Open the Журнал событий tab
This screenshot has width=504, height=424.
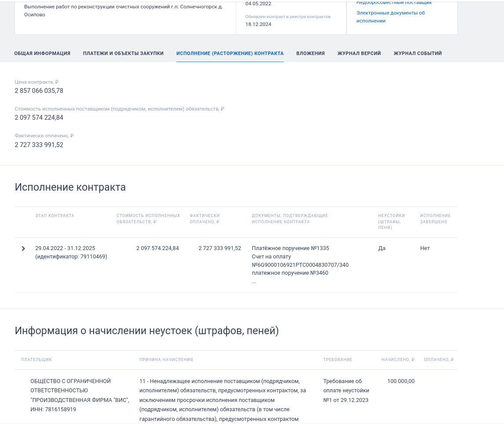[x=417, y=53]
